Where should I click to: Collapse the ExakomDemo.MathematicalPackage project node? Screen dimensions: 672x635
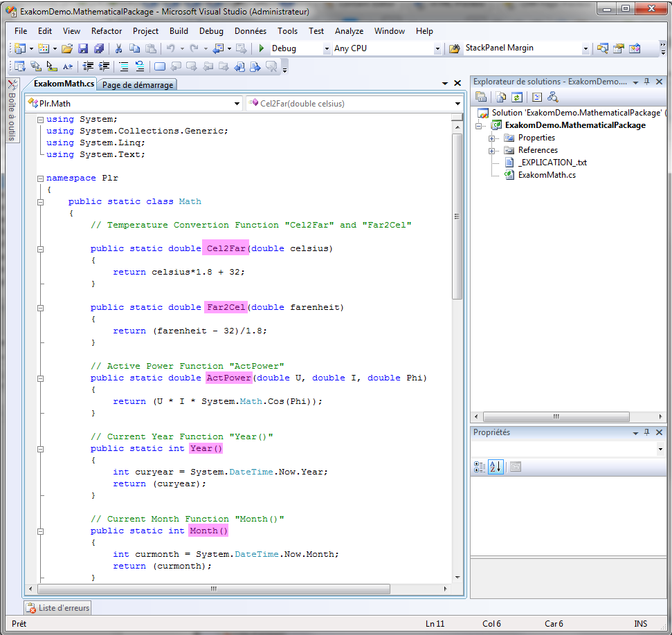point(479,126)
